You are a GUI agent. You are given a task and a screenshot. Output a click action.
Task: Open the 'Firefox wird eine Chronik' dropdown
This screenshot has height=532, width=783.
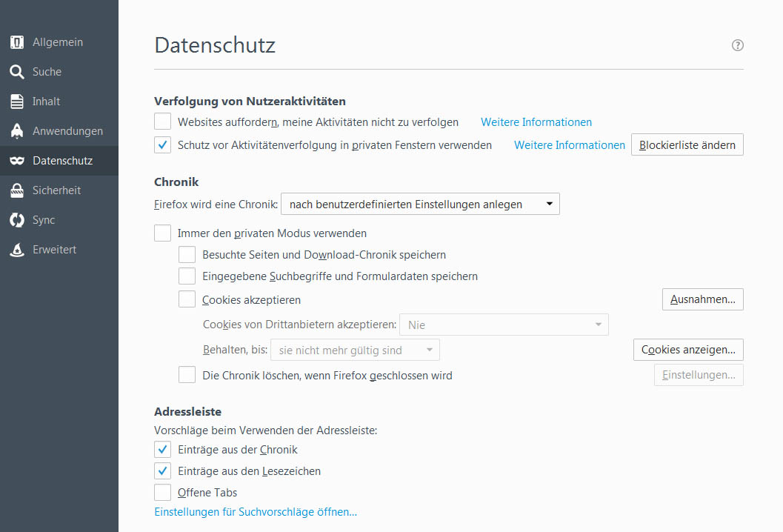coord(420,204)
